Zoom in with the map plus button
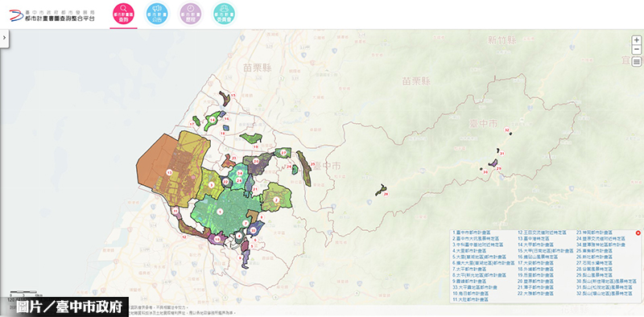This screenshot has height=317, width=644. [x=636, y=40]
